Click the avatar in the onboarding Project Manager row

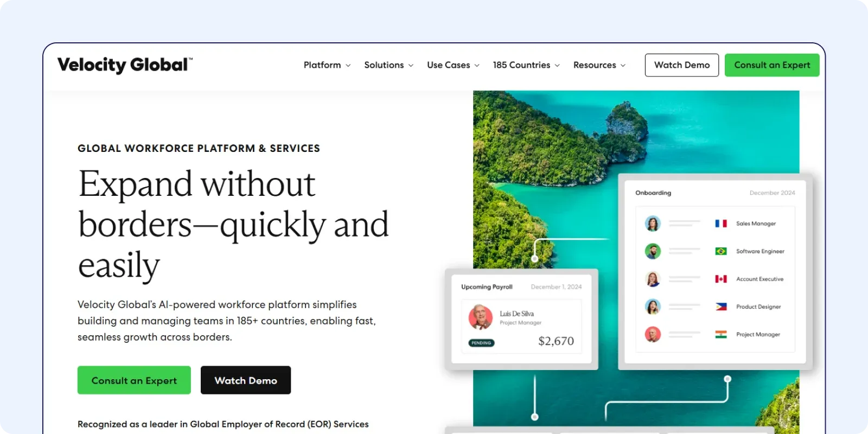[653, 334]
